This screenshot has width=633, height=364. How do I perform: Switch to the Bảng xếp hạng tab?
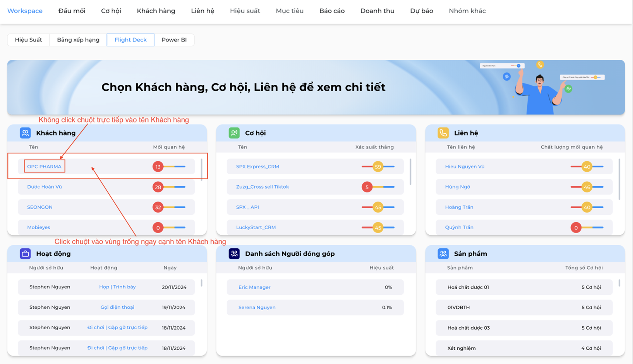tap(78, 40)
